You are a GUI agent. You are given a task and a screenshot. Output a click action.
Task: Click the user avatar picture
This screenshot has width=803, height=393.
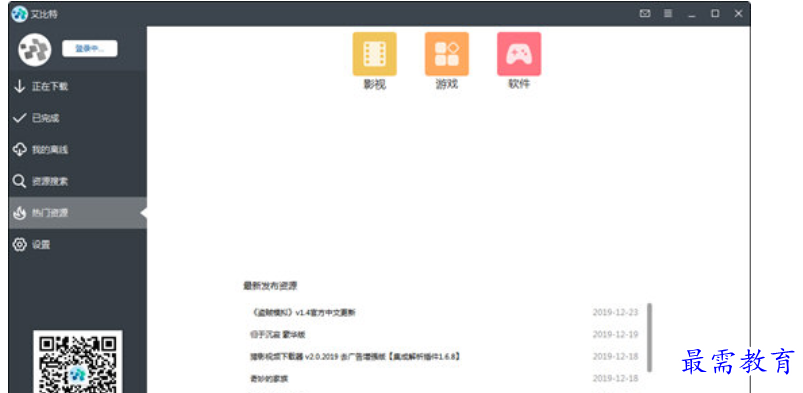pyautogui.click(x=34, y=49)
